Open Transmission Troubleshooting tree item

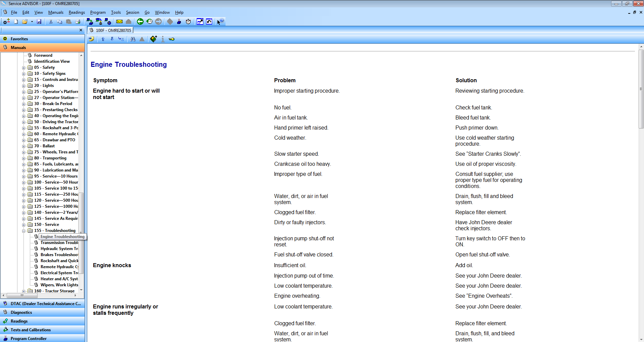(x=59, y=243)
